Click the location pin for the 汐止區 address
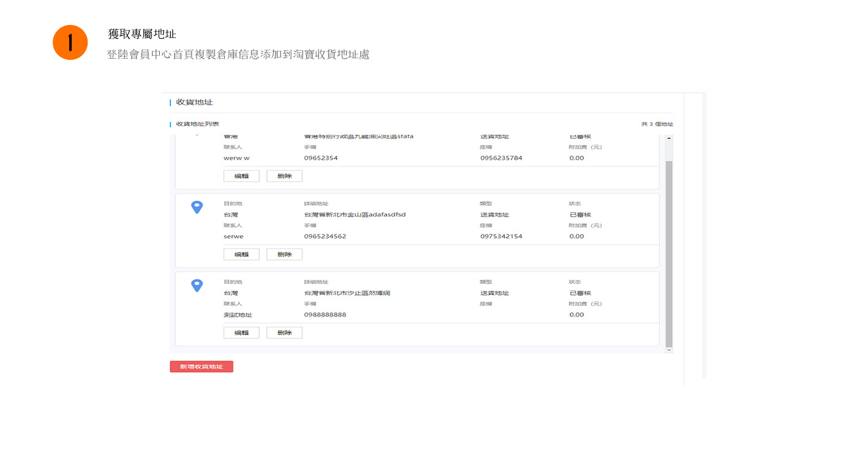Image resolution: width=868 pixels, height=470 pixels. click(x=197, y=285)
